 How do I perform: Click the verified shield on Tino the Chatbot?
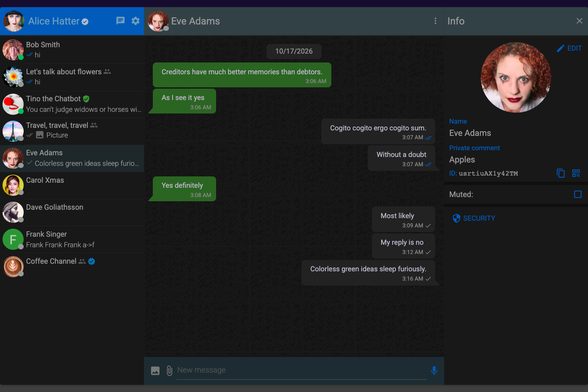pyautogui.click(x=86, y=99)
